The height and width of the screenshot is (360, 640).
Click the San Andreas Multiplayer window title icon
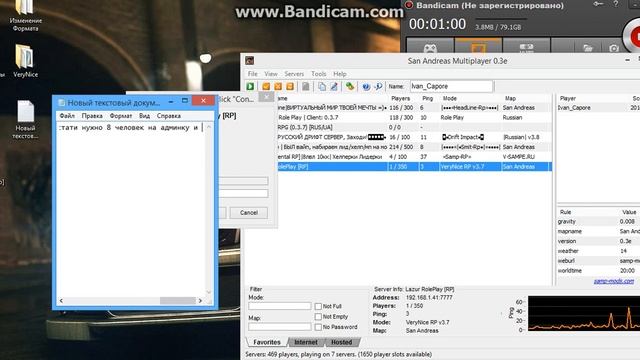coord(250,61)
